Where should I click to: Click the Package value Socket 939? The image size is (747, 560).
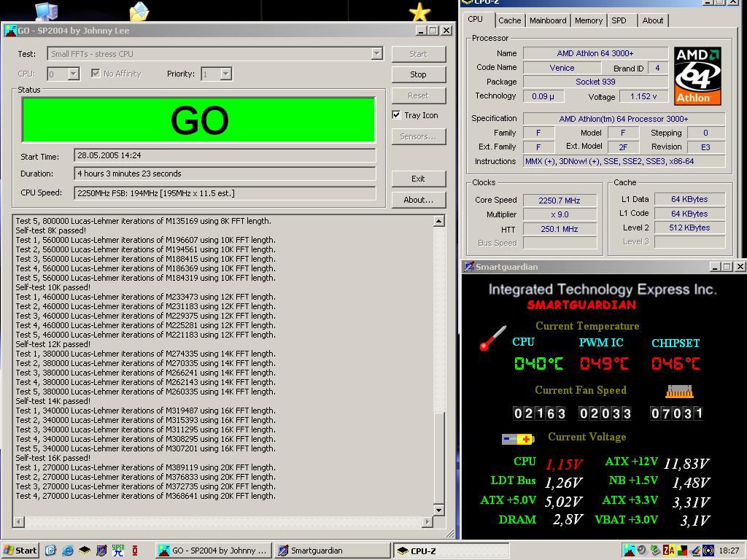tap(595, 82)
